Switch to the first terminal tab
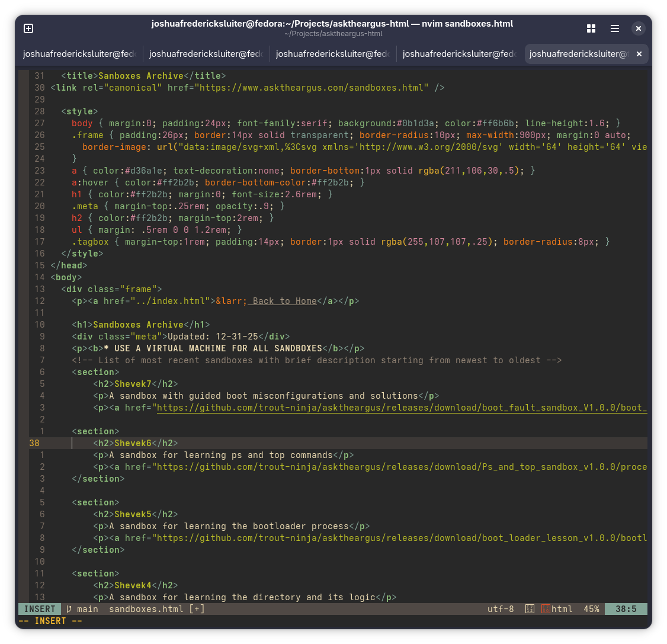The height and width of the screenshot is (644, 667). 79,54
